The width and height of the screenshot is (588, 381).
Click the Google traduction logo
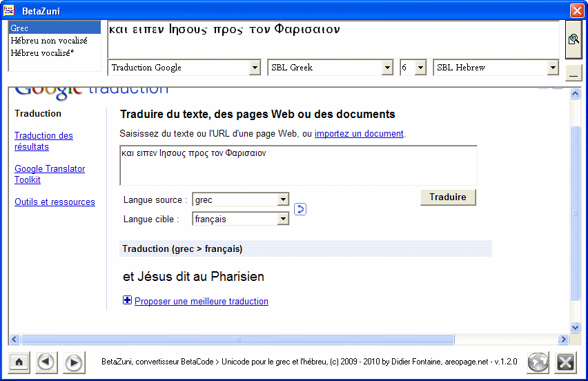(92, 92)
